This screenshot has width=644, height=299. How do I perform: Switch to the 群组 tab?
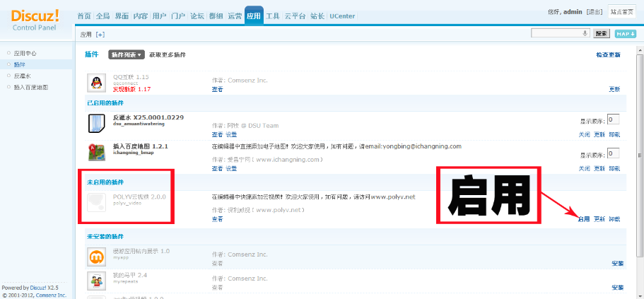(216, 16)
